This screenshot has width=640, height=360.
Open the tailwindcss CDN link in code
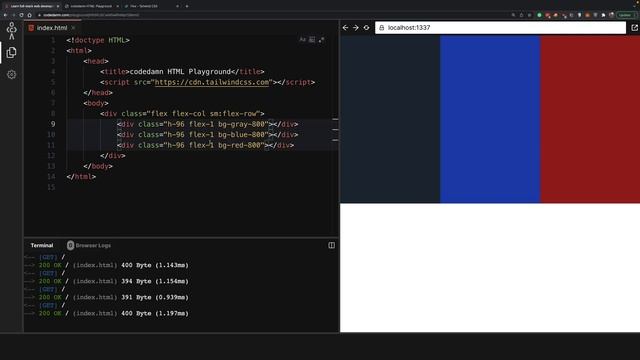click(x=212, y=82)
